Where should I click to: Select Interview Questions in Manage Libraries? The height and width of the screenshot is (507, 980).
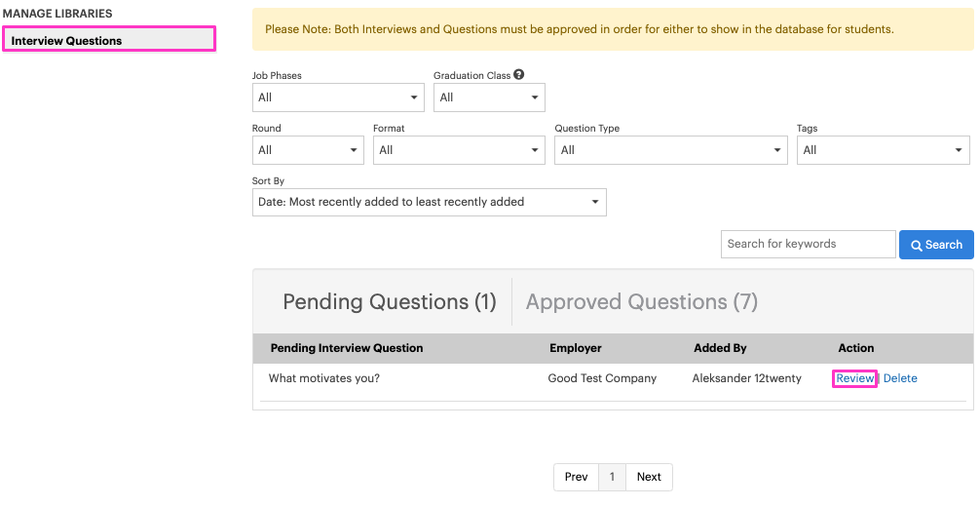(x=109, y=41)
